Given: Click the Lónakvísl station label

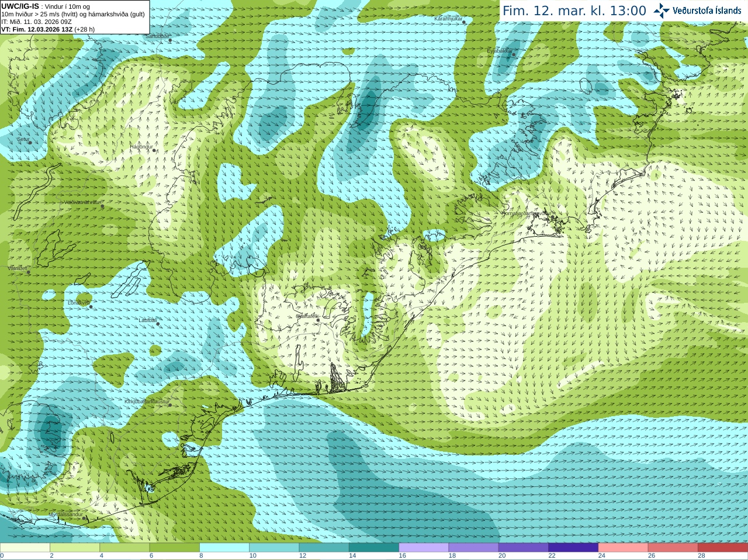Looking at the screenshot, I should (78, 303).
